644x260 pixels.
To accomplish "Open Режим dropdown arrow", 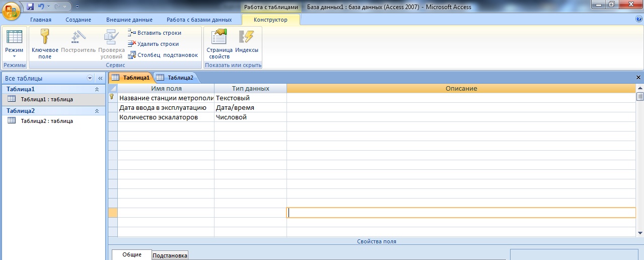I will (x=14, y=56).
